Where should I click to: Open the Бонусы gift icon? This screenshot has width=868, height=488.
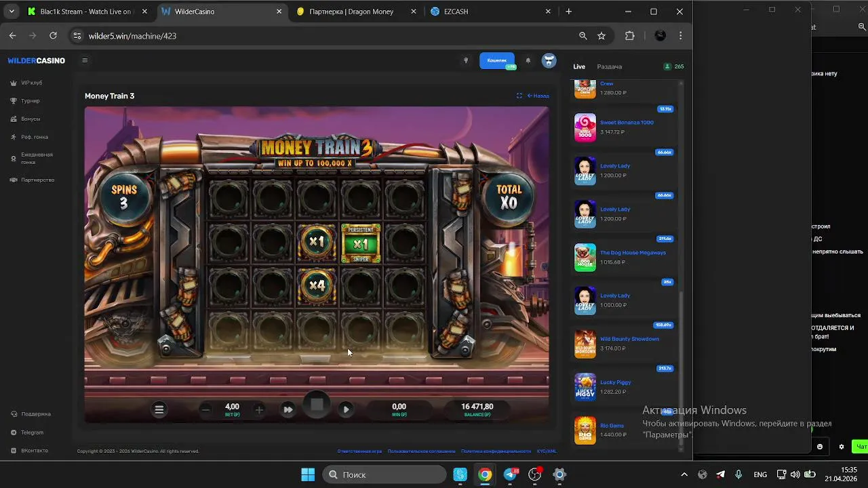pos(14,119)
